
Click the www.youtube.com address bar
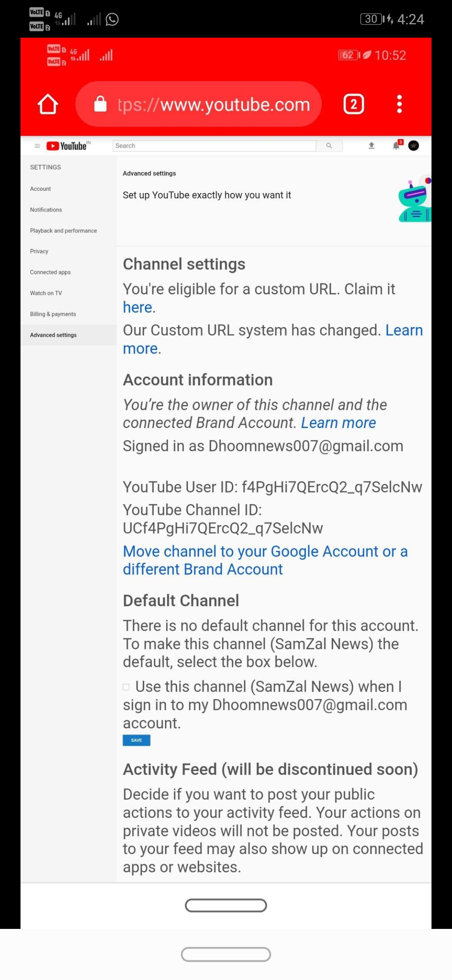[198, 104]
